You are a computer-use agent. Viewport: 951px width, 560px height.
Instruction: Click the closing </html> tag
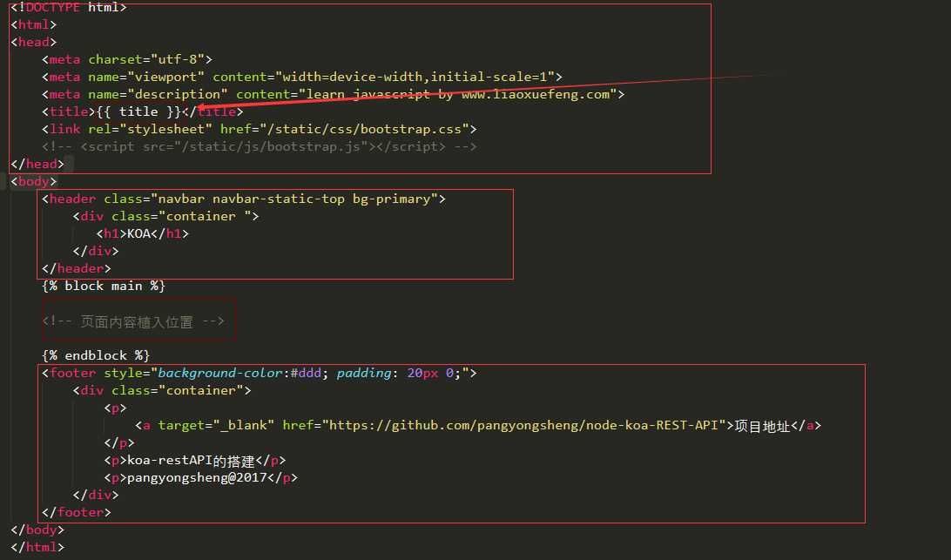tap(37, 547)
